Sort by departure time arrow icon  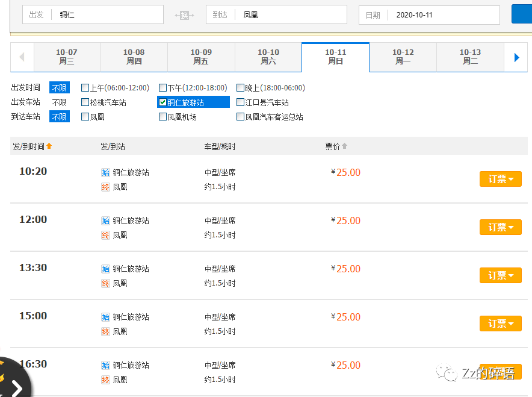pos(49,146)
